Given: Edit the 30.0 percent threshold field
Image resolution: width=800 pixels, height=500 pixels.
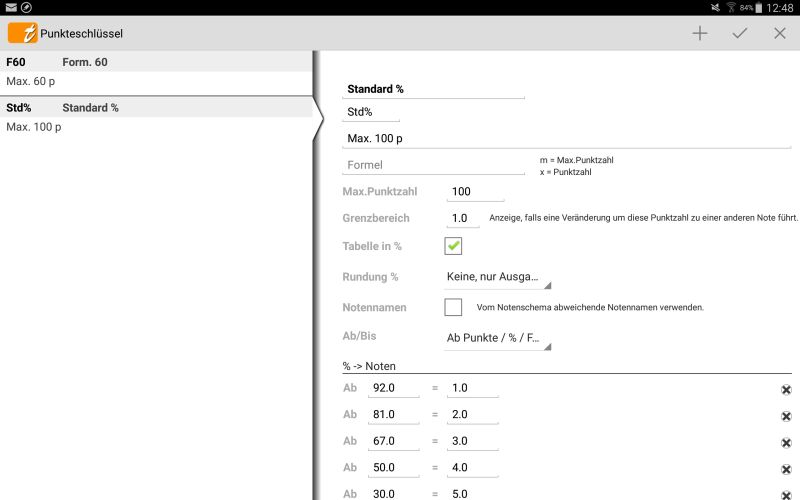Looking at the screenshot, I should (x=393, y=493).
